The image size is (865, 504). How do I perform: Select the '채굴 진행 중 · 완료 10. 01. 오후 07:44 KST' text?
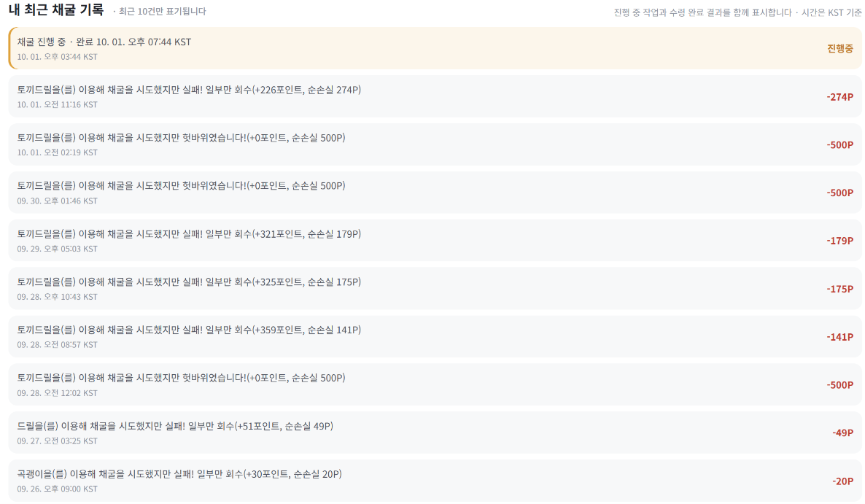(104, 42)
